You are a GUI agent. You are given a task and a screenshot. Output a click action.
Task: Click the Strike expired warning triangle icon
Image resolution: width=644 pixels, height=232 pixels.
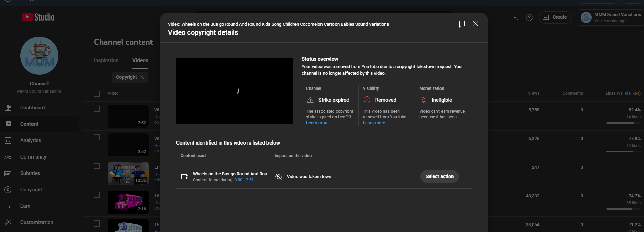click(310, 100)
